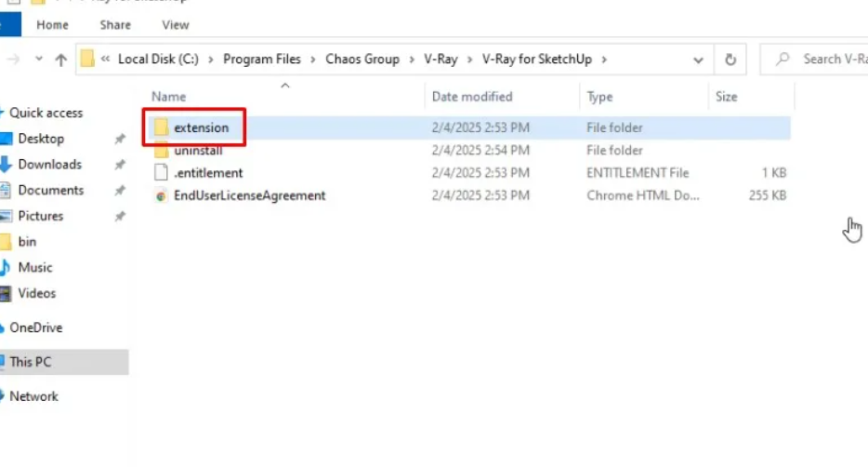The height and width of the screenshot is (467, 868).
Task: Select the uninstall folder
Action: click(197, 150)
